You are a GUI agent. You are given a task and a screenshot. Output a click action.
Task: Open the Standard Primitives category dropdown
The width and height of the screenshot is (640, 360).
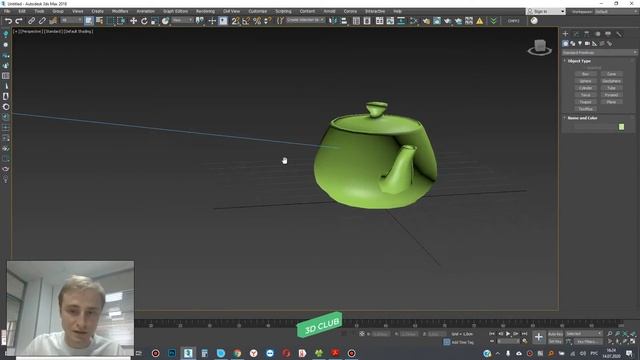click(x=599, y=53)
